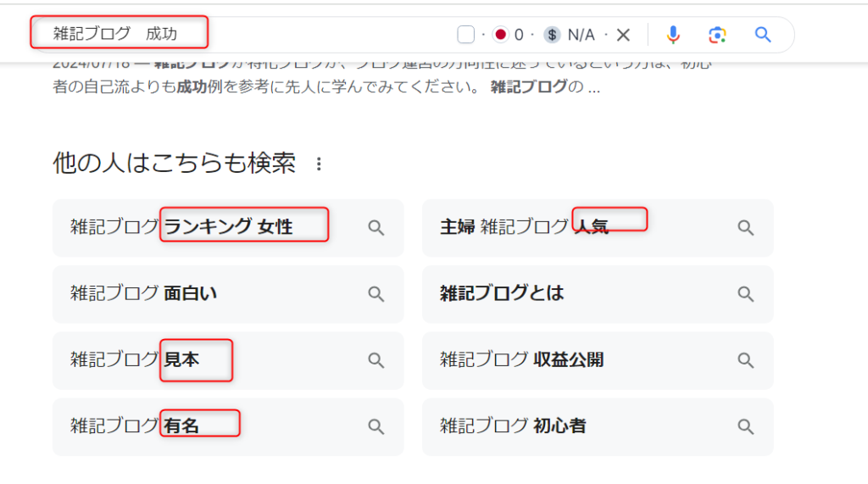Click the blue search magnifier in search bar

763,35
